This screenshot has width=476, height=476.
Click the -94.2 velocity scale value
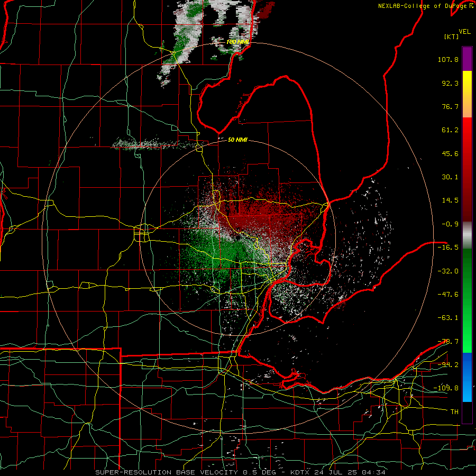[448, 364]
